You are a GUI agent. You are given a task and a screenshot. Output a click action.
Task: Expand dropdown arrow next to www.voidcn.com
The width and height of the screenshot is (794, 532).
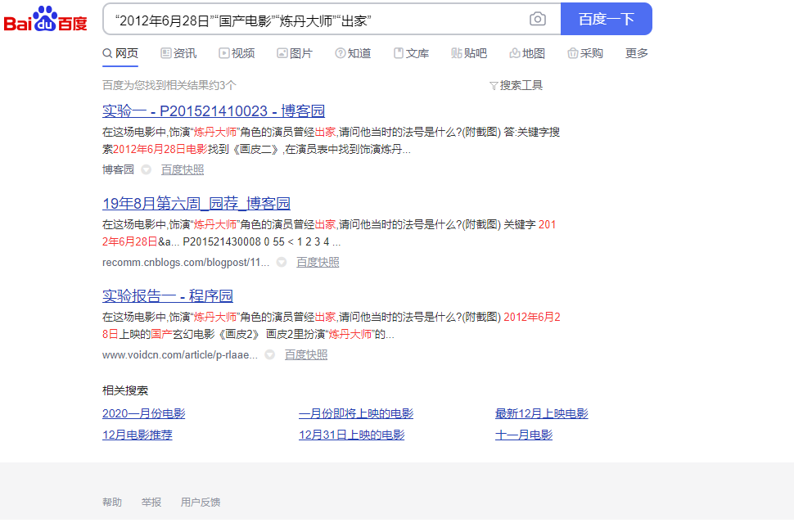pyautogui.click(x=270, y=355)
